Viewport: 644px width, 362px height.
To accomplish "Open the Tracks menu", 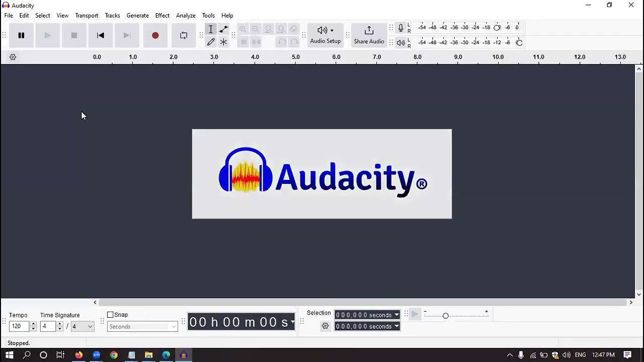I will pyautogui.click(x=112, y=16).
